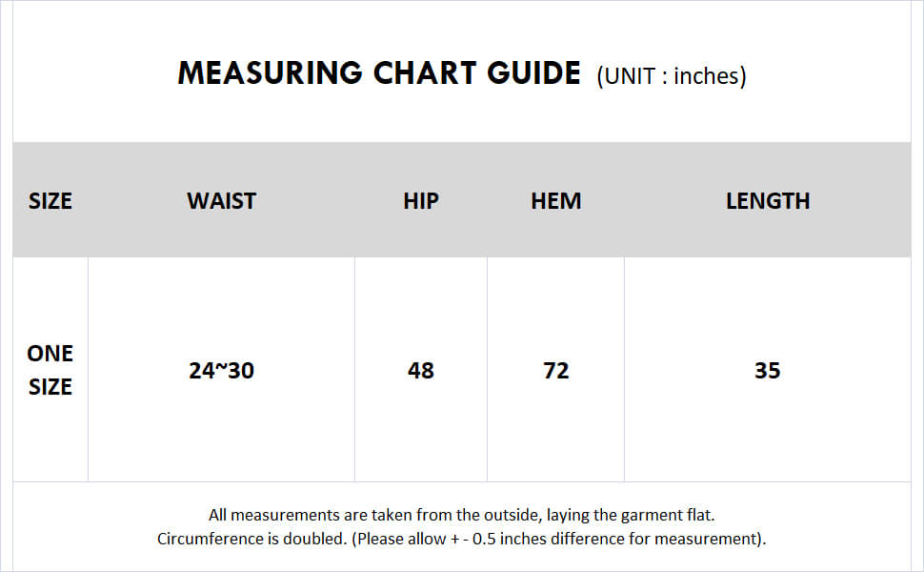Click the word CHART in the title
This screenshot has width=924, height=572.
424,73
